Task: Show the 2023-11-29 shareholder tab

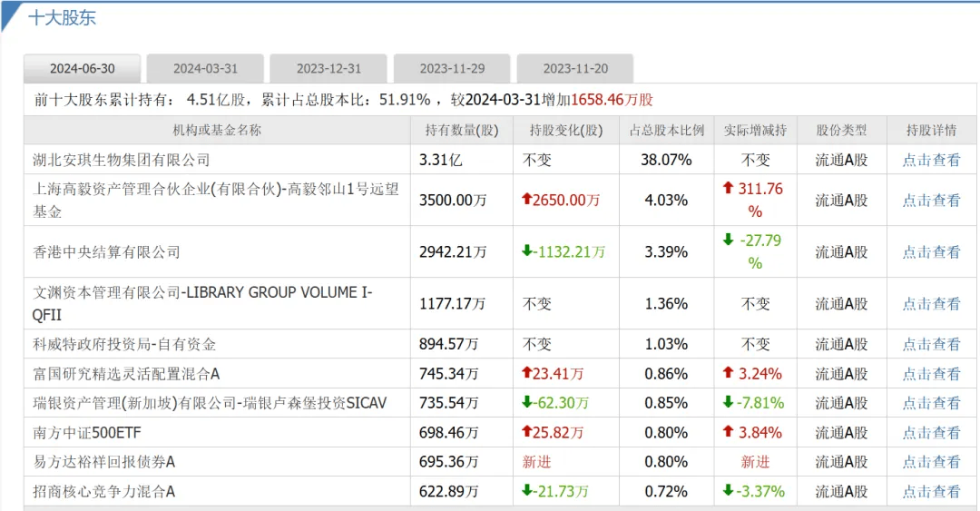Action: point(452,69)
